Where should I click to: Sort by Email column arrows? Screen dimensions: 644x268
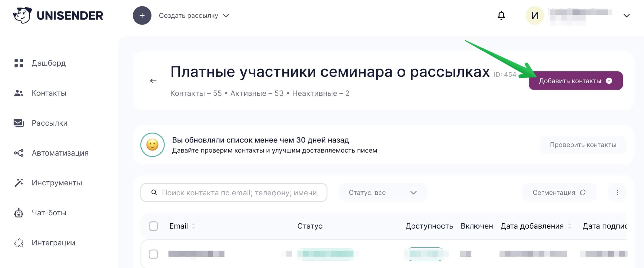point(193,226)
